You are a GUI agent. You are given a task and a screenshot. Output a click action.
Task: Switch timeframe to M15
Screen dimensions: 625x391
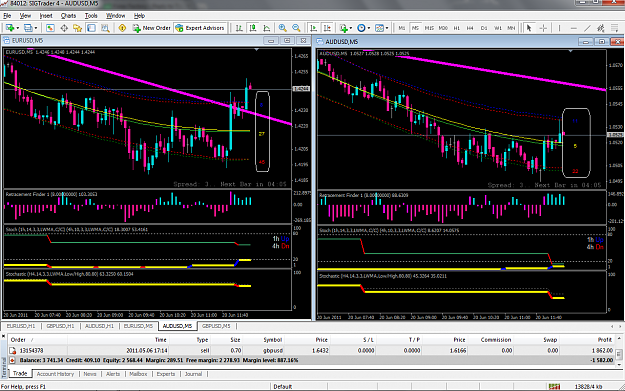point(429,28)
